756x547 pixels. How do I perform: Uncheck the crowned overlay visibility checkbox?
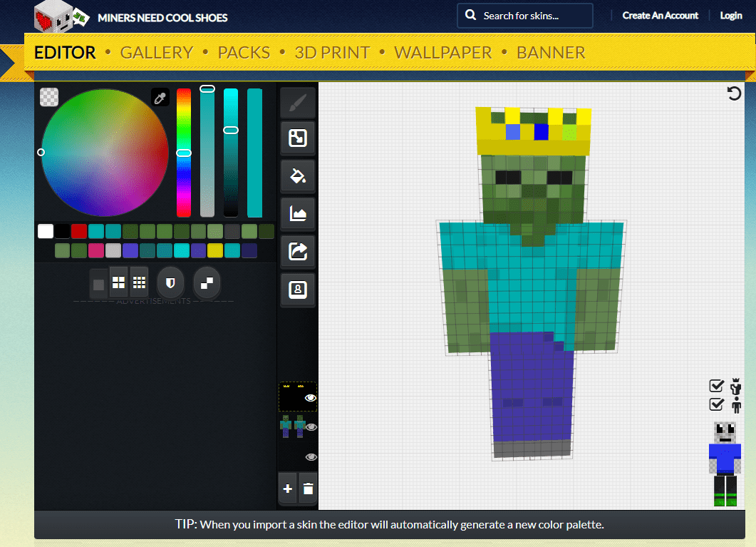[x=716, y=385]
